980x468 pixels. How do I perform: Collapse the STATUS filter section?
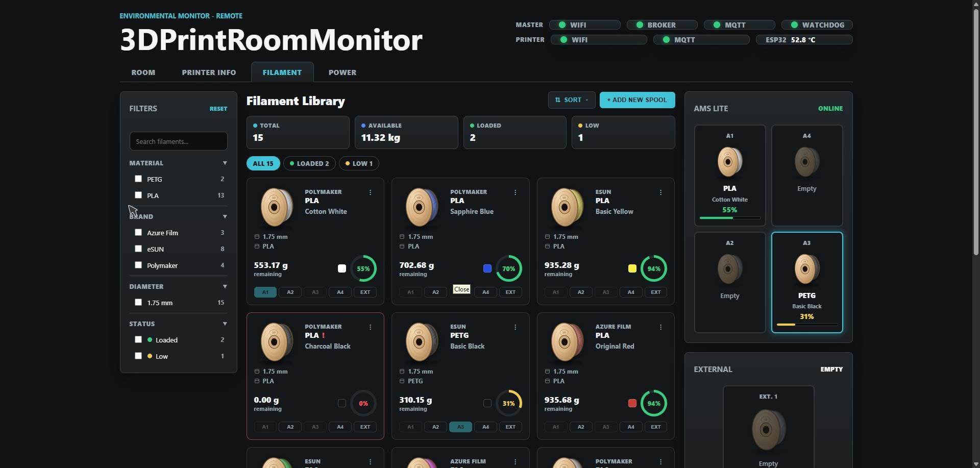coord(225,324)
